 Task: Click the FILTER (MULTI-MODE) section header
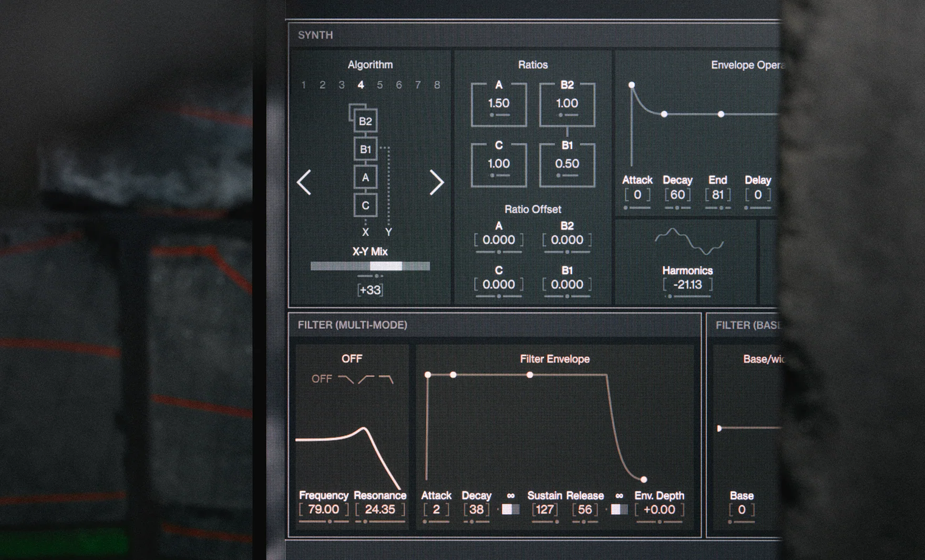click(353, 325)
